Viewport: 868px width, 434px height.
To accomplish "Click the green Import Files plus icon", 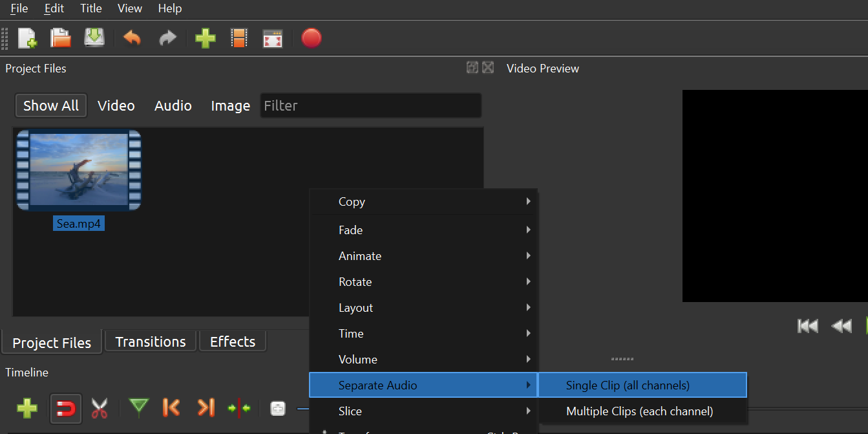I will pos(205,39).
